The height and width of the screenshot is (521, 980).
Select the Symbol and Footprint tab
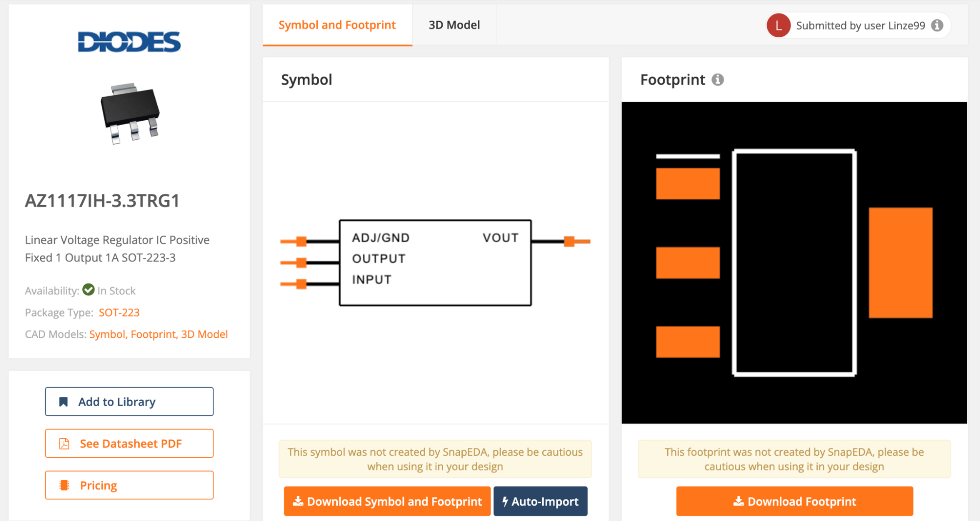click(x=337, y=25)
